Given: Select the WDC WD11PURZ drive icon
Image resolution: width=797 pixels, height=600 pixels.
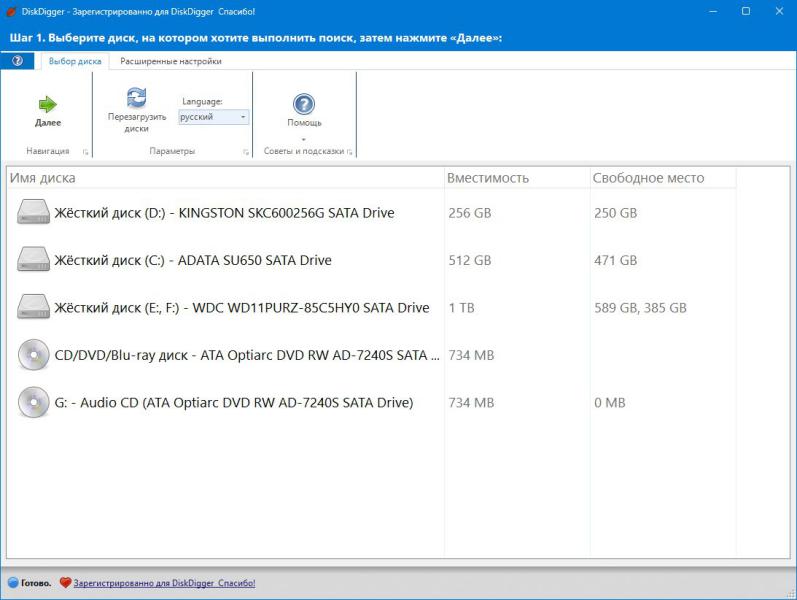Looking at the screenshot, I should coord(33,308).
